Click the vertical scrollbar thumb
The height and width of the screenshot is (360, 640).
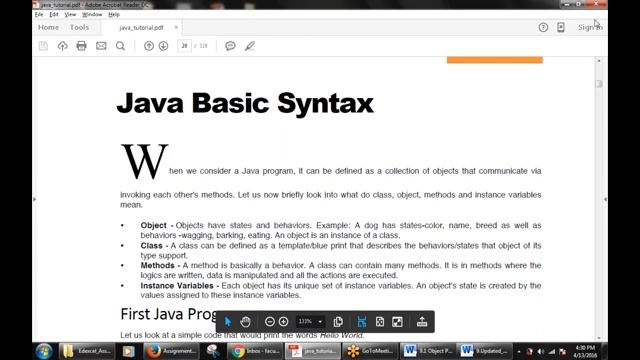point(599,84)
